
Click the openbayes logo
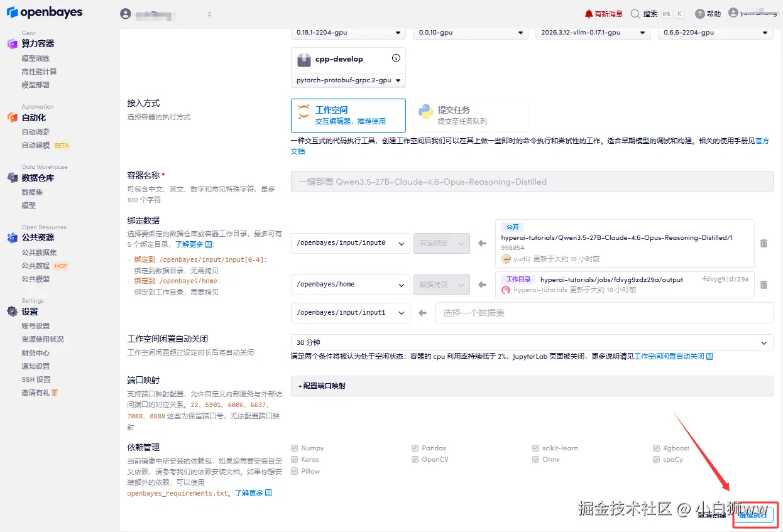(44, 13)
